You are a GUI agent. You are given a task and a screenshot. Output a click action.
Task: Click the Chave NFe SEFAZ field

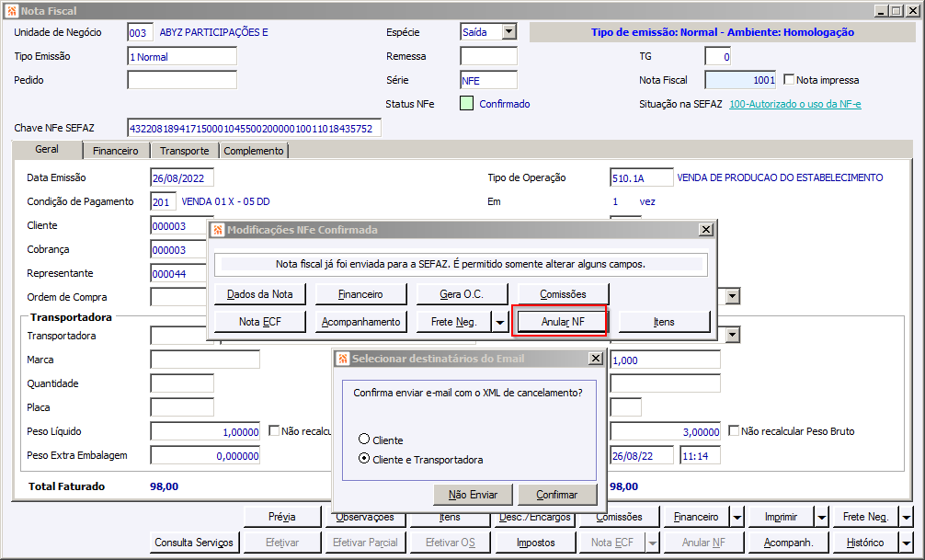pos(255,128)
